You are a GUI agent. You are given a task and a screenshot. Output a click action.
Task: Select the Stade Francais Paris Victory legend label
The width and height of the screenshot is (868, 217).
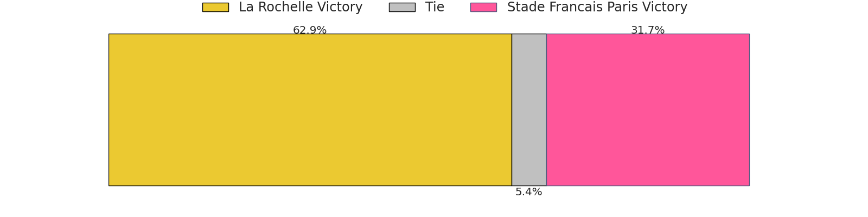tap(597, 8)
